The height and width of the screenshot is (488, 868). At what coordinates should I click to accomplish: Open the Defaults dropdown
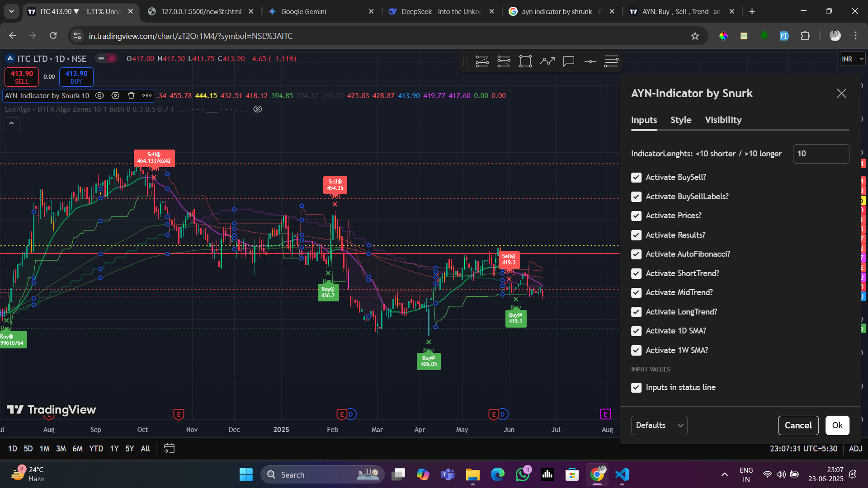coord(659,425)
